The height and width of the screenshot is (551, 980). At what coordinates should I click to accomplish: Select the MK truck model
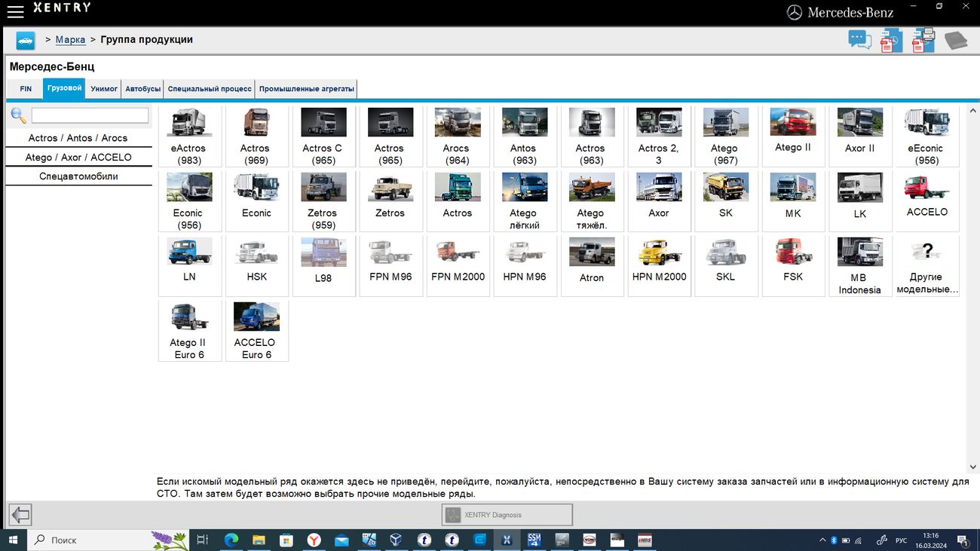(x=793, y=201)
